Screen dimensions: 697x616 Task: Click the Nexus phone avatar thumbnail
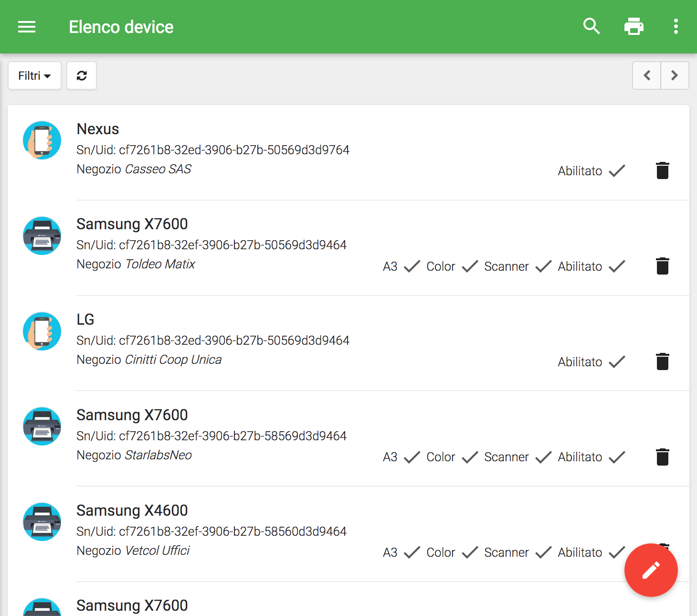[42, 140]
